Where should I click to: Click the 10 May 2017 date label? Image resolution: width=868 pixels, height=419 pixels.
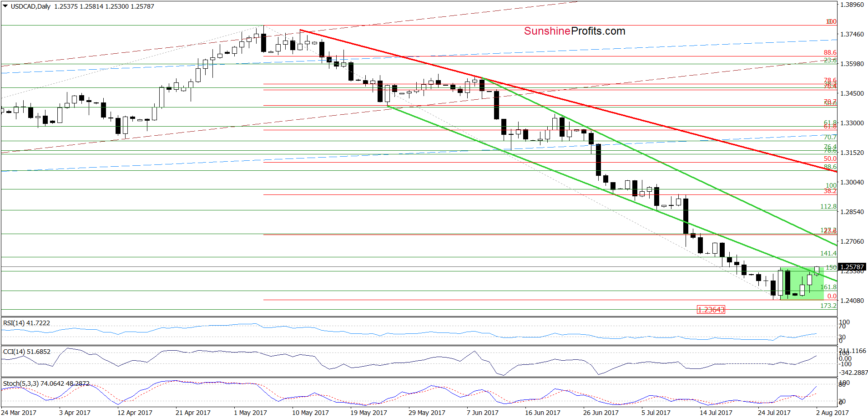(310, 413)
